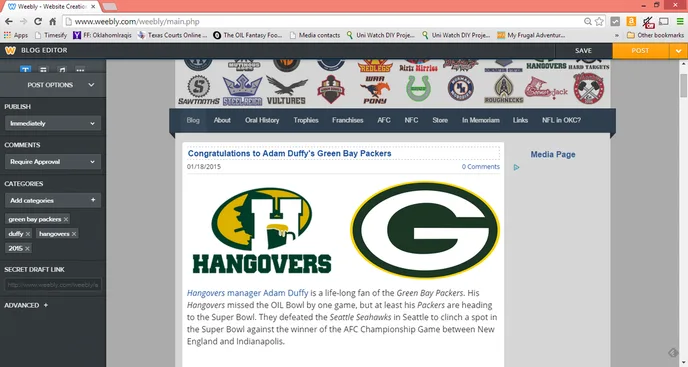
Task: Click the Amazon extension icon
Action: pos(631,21)
